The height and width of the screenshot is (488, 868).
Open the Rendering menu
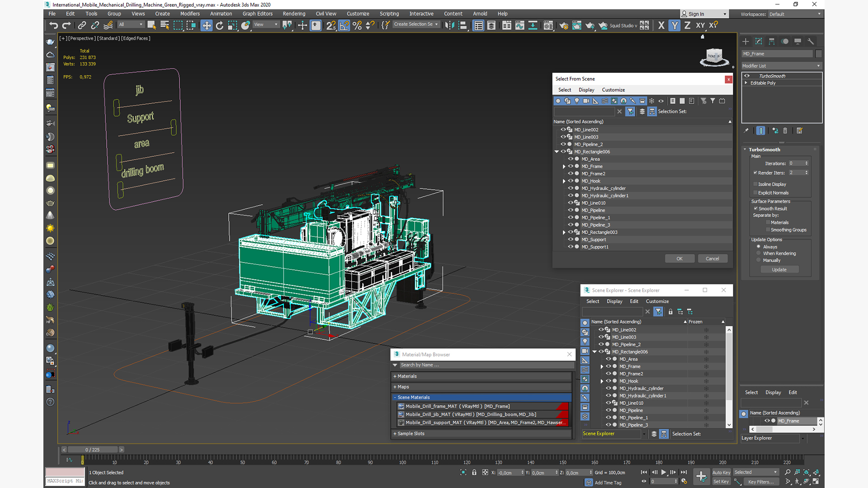pos(294,14)
